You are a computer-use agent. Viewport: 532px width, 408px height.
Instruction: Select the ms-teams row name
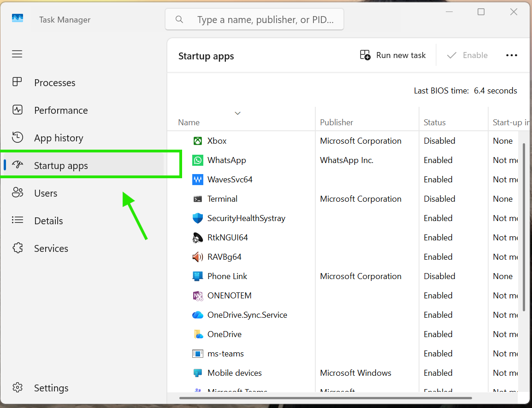(225, 354)
